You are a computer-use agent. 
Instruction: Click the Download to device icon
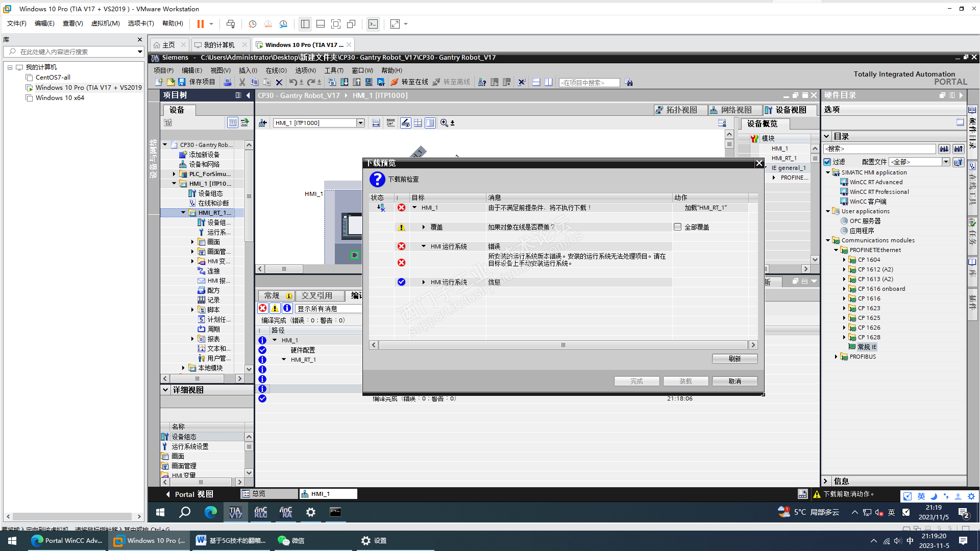click(x=345, y=82)
